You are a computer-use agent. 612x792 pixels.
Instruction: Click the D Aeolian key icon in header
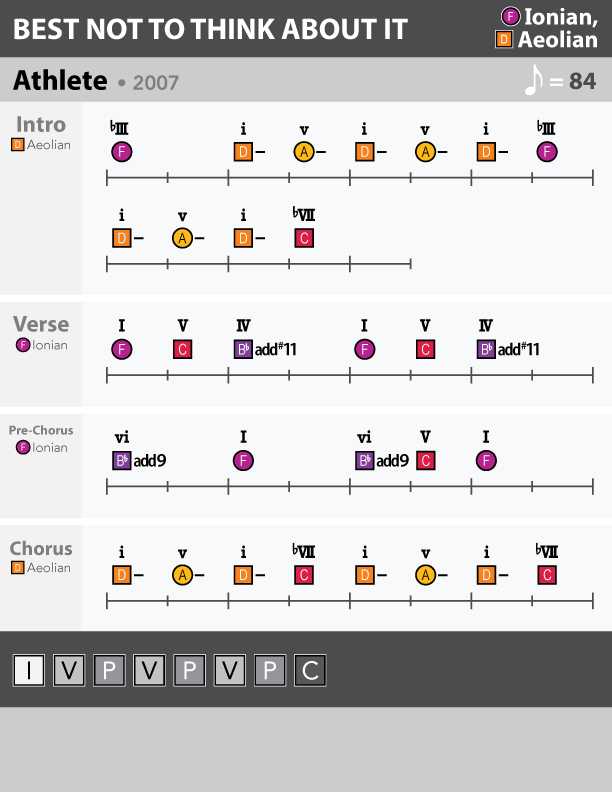pyautogui.click(x=504, y=40)
